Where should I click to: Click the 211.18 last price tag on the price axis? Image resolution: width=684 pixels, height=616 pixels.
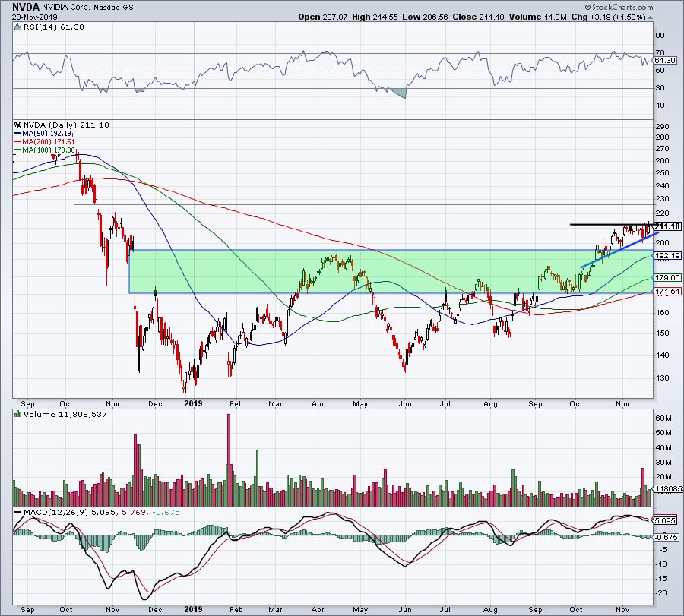(667, 226)
